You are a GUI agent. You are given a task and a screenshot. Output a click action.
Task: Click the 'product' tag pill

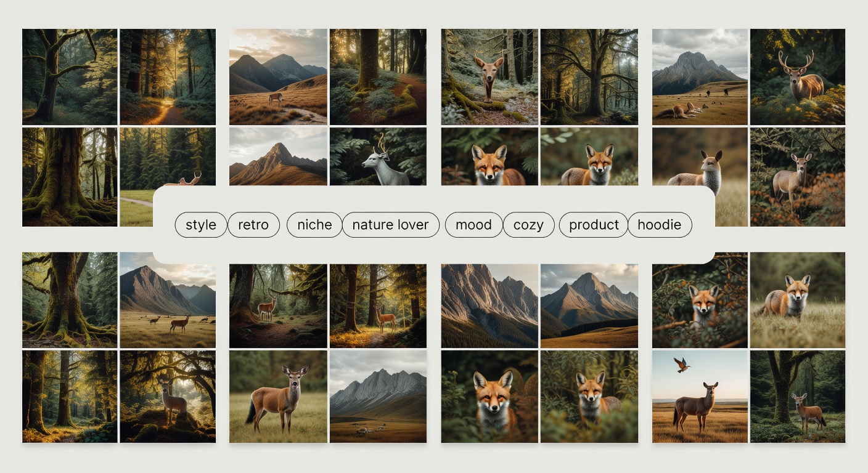594,225
